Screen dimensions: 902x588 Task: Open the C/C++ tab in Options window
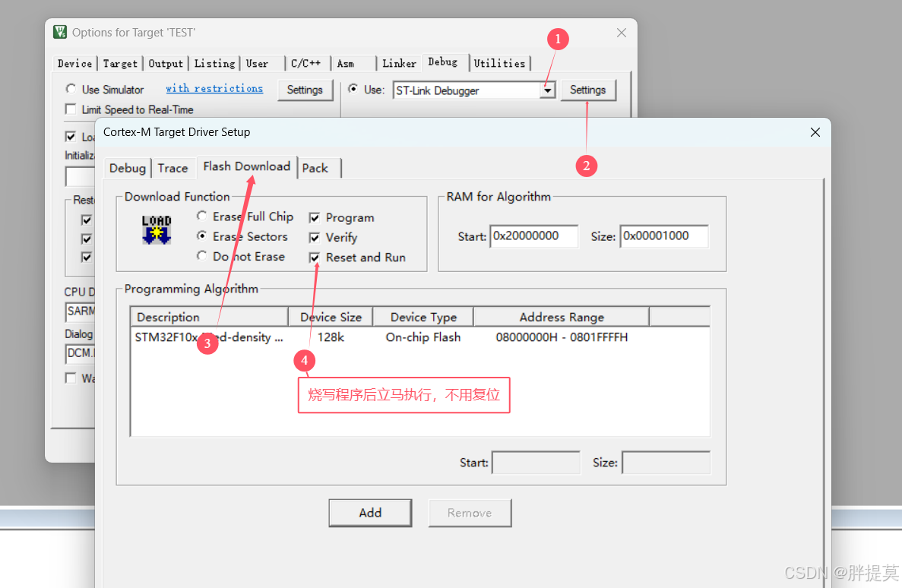click(x=305, y=63)
